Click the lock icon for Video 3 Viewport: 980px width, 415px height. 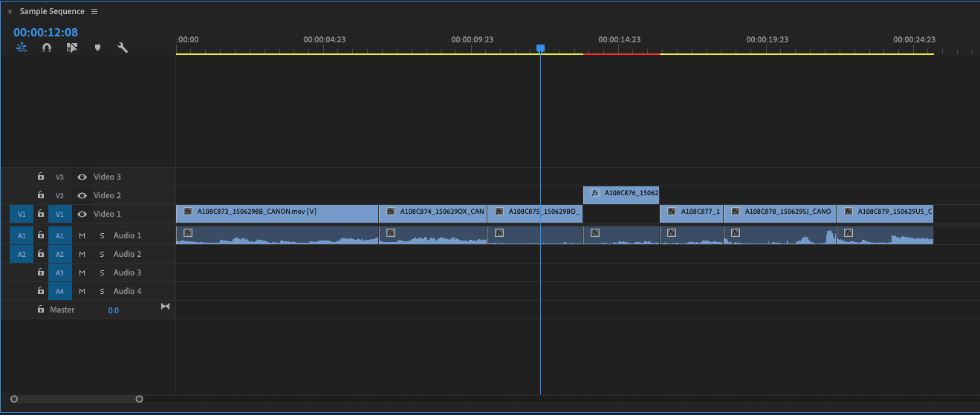pyautogui.click(x=42, y=177)
